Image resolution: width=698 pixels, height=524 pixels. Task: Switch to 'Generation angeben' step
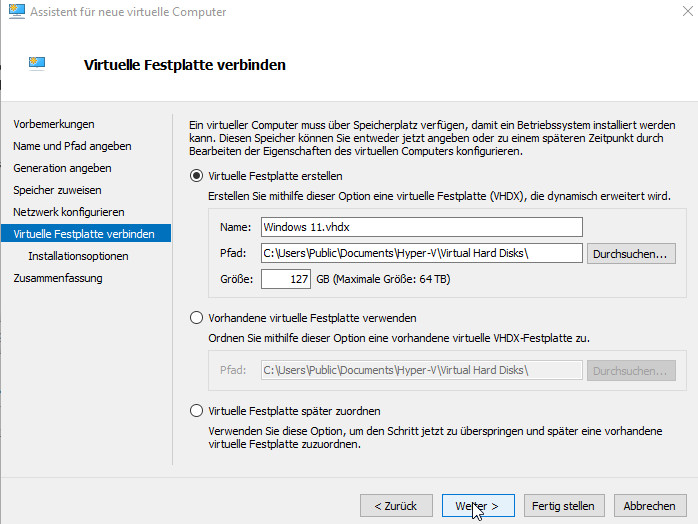click(62, 168)
